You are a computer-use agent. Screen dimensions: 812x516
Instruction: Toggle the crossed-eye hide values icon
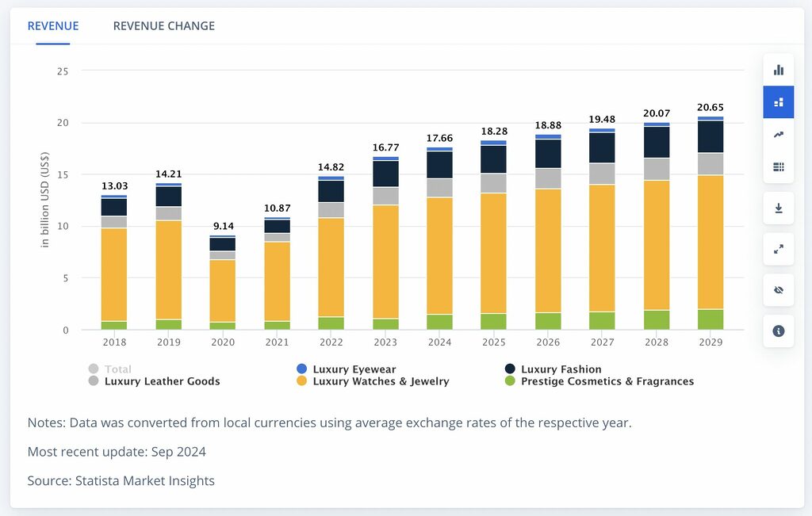[x=778, y=290]
